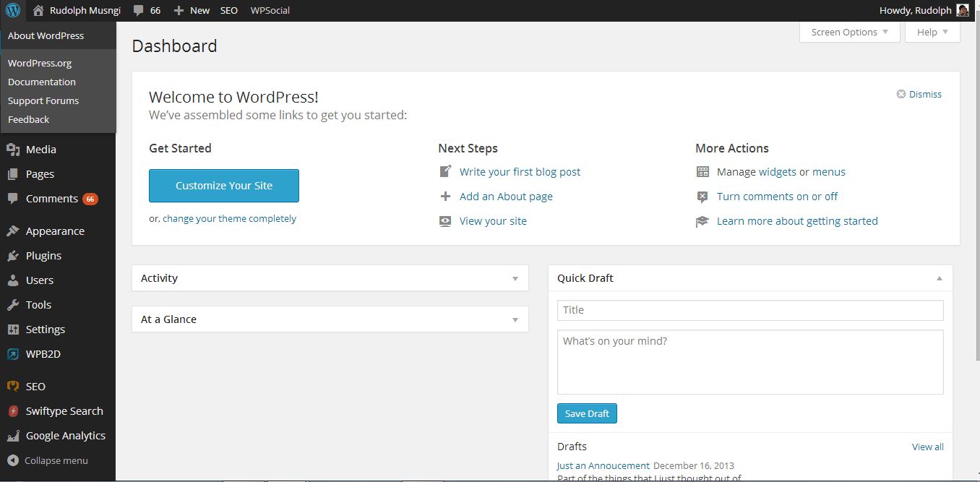Image resolution: width=980 pixels, height=482 pixels.
Task: Open the user avatar in top right
Action: (963, 10)
